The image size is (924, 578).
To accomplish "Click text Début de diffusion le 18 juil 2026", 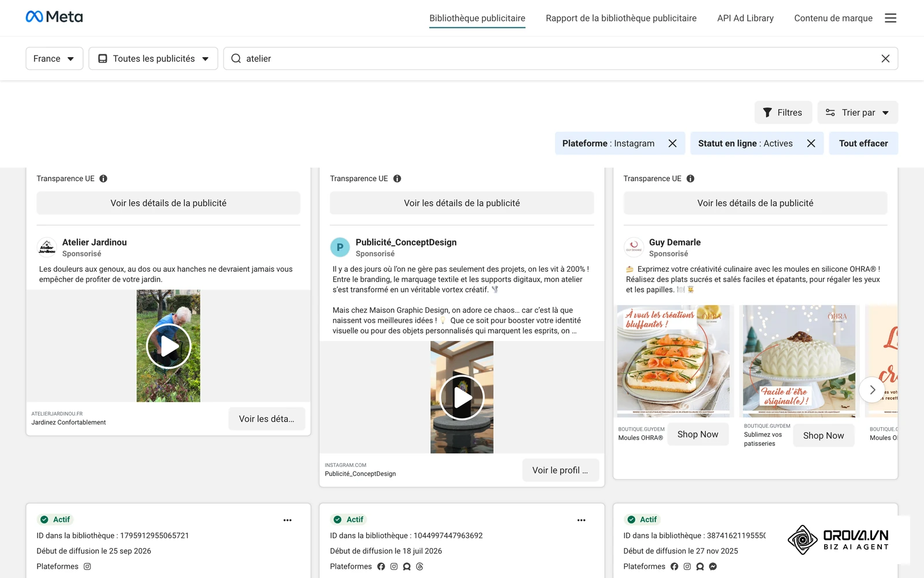I will (x=386, y=551).
